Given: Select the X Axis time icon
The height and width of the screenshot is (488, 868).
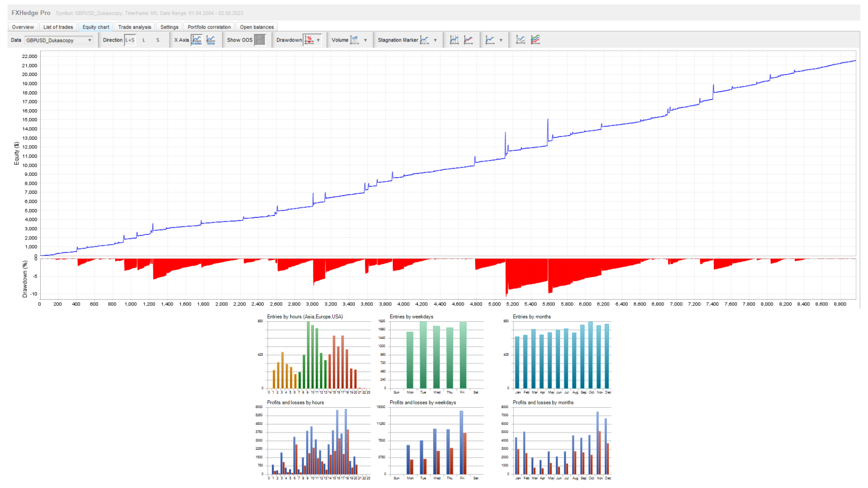Looking at the screenshot, I should (x=211, y=40).
